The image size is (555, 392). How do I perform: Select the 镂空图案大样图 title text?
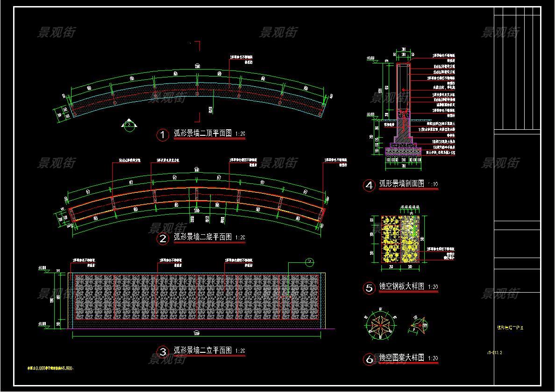point(401,358)
